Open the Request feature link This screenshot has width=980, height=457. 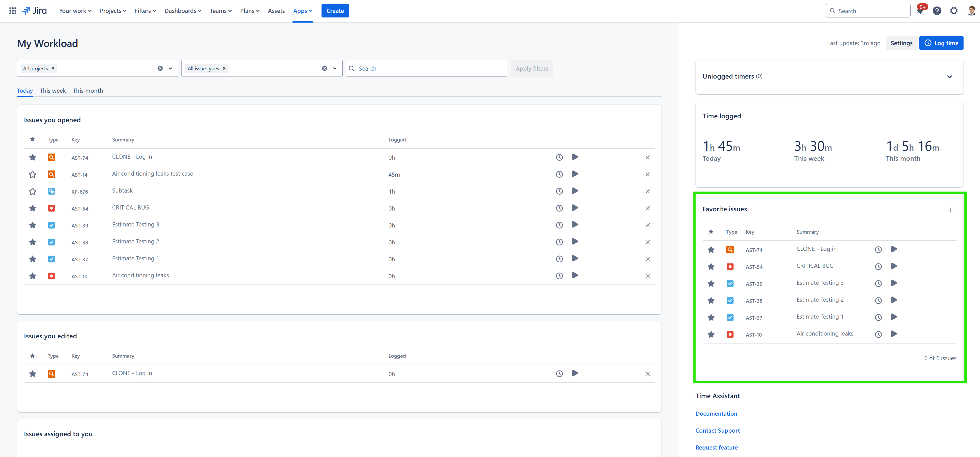[716, 448]
